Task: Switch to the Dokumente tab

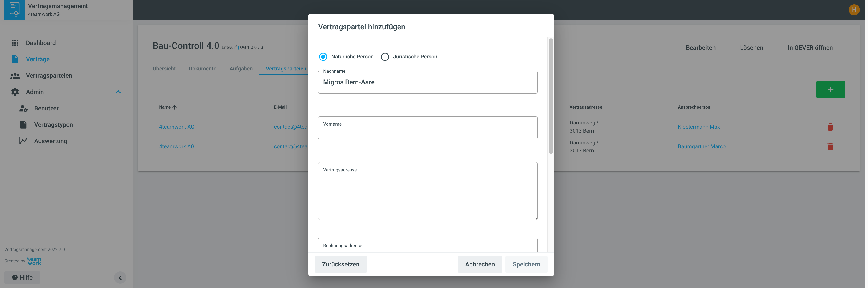Action: click(x=202, y=69)
